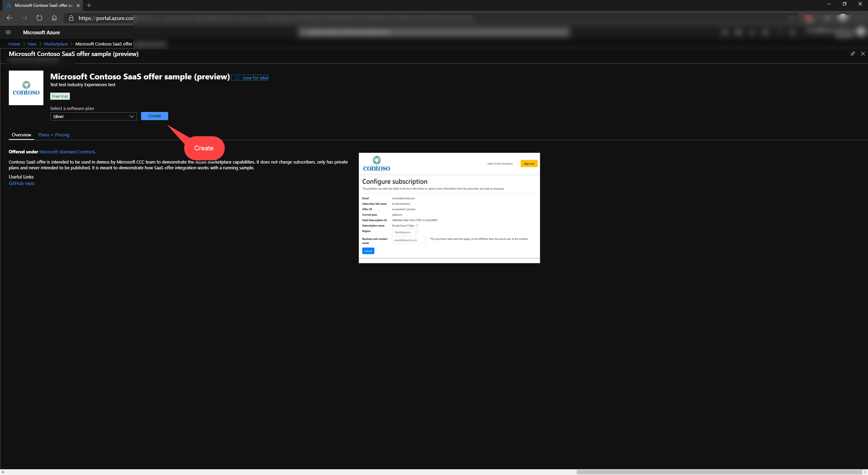
Task: Open the GitHub repo link
Action: pos(22,183)
